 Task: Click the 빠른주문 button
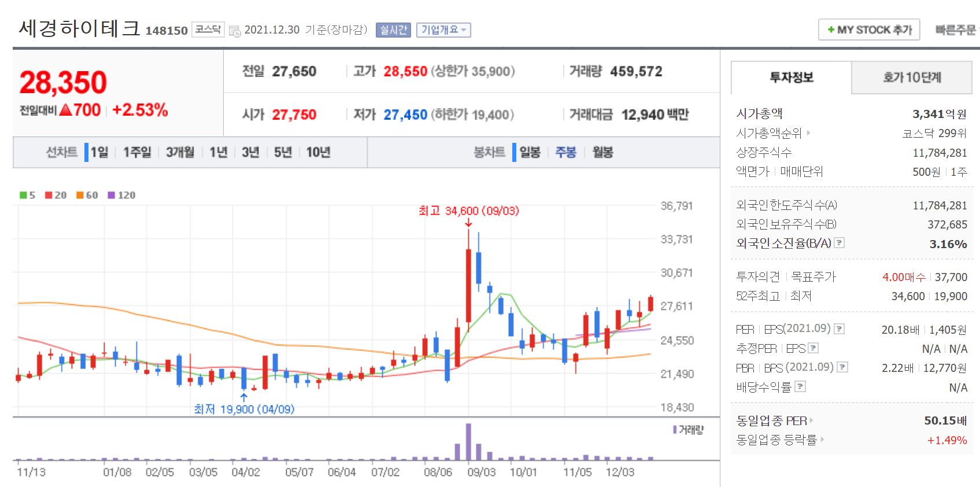click(957, 29)
